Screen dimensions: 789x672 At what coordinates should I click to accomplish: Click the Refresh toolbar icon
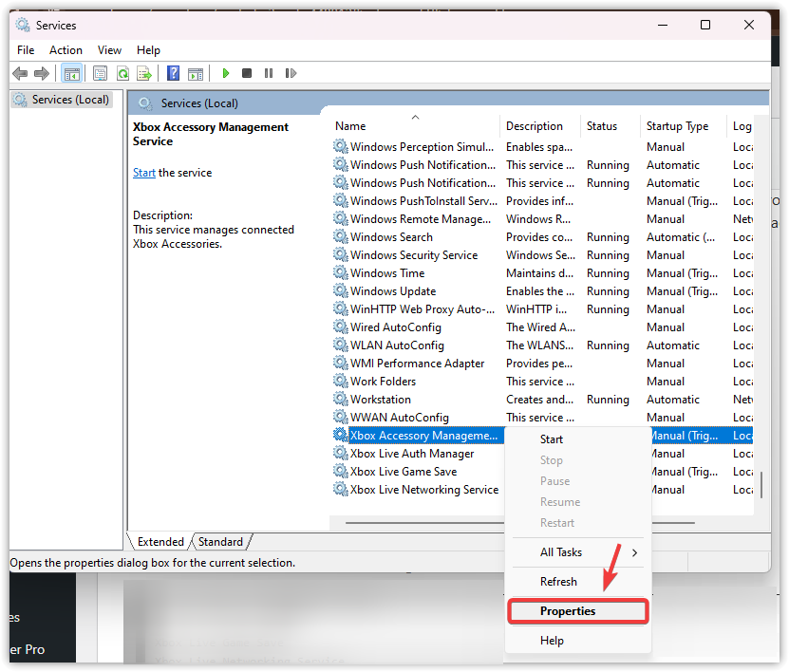122,73
